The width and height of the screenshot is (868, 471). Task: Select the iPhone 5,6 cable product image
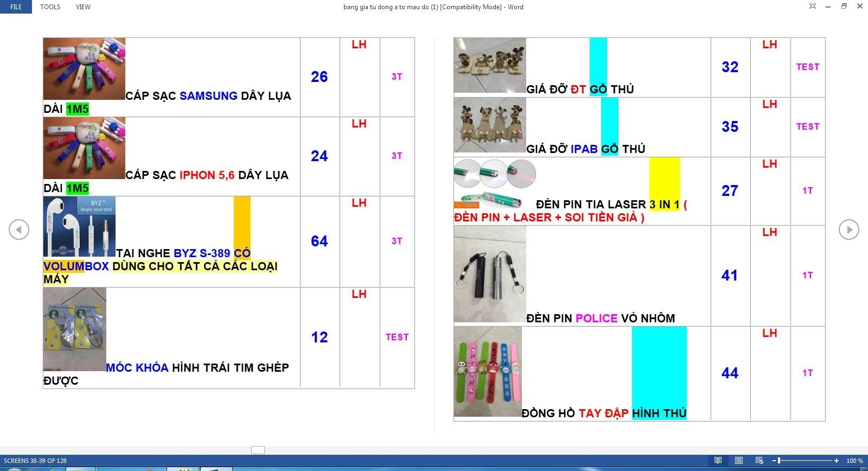point(84,148)
